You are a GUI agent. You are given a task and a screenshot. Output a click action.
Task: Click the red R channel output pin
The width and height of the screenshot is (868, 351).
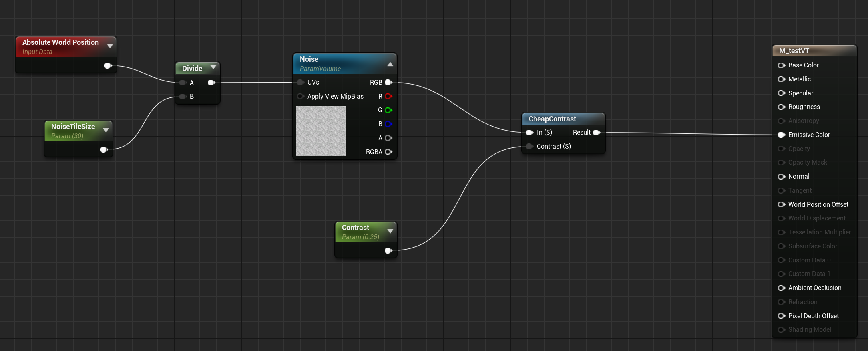click(x=388, y=96)
